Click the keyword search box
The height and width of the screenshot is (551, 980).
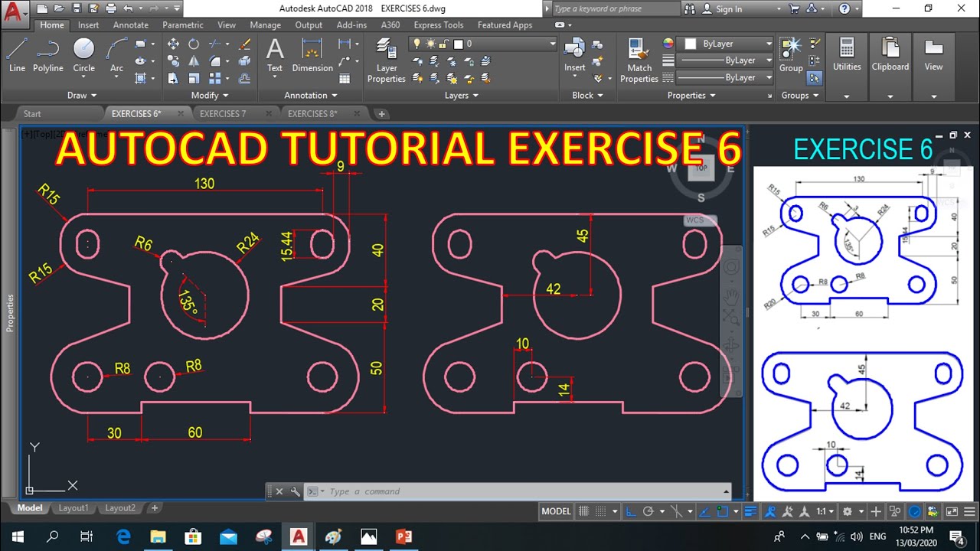[x=616, y=9]
